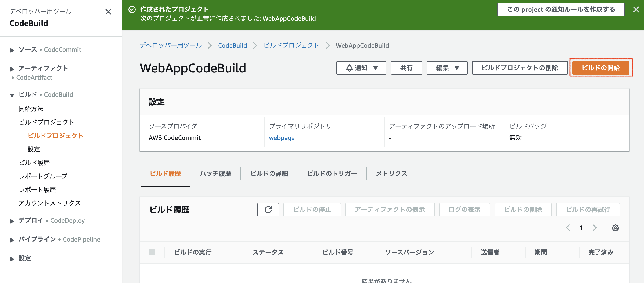Go to デベロッパー用ツール breadcrumb
644x283 pixels.
[171, 45]
